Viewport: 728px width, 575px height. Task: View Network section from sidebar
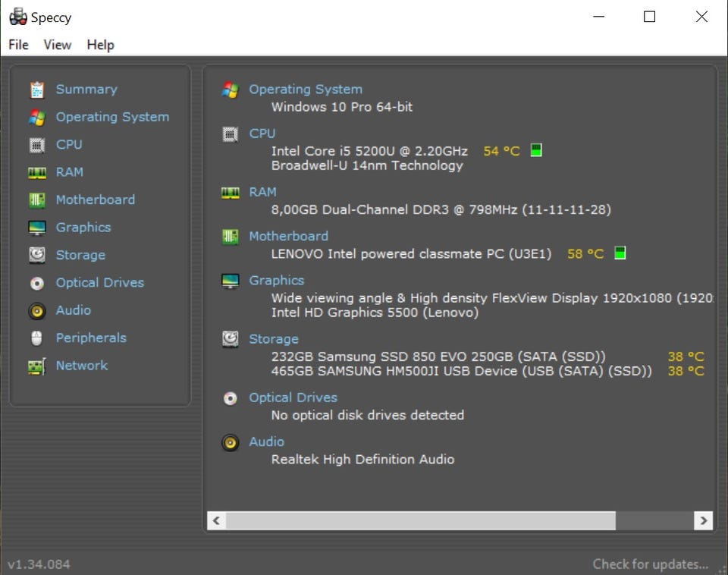click(x=82, y=366)
